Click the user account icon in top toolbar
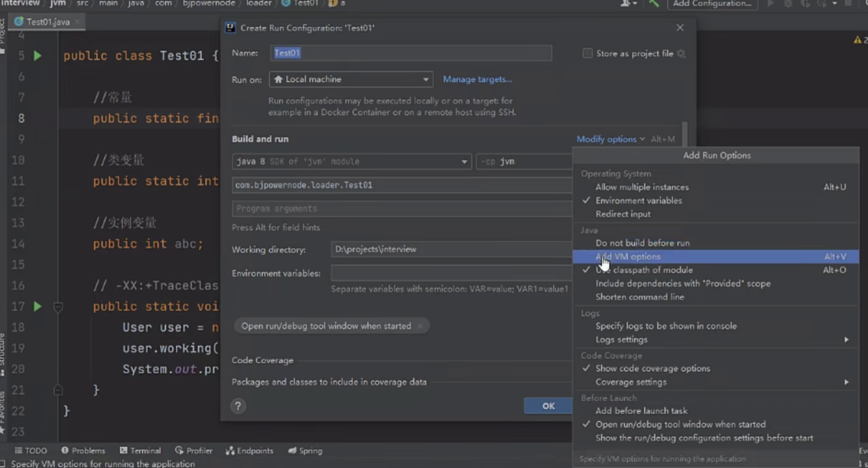The width and height of the screenshot is (868, 468). tap(629, 3)
